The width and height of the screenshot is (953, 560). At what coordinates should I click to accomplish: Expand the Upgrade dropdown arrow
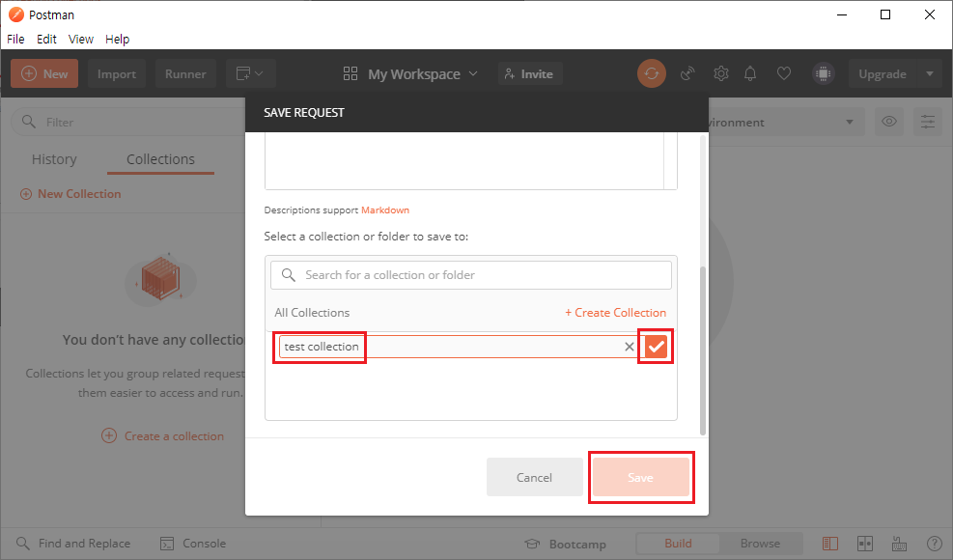click(x=929, y=73)
